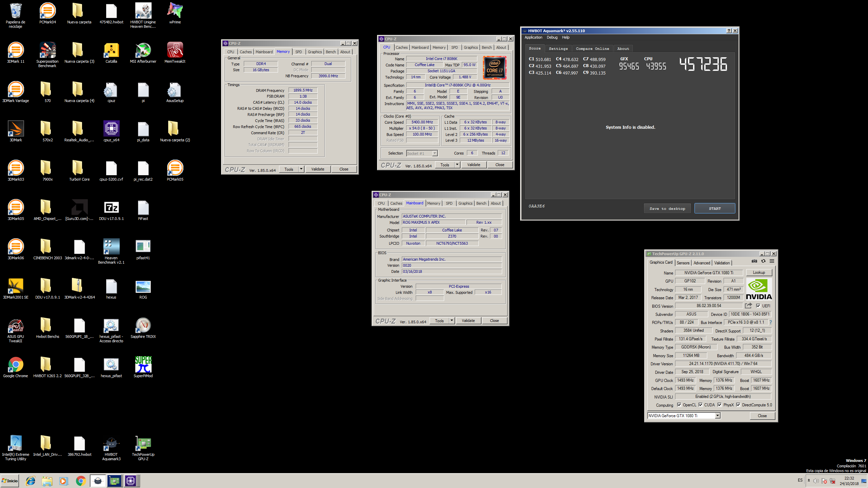Launch wPrime from the desktop
This screenshot has width=868, height=488.
(175, 14)
